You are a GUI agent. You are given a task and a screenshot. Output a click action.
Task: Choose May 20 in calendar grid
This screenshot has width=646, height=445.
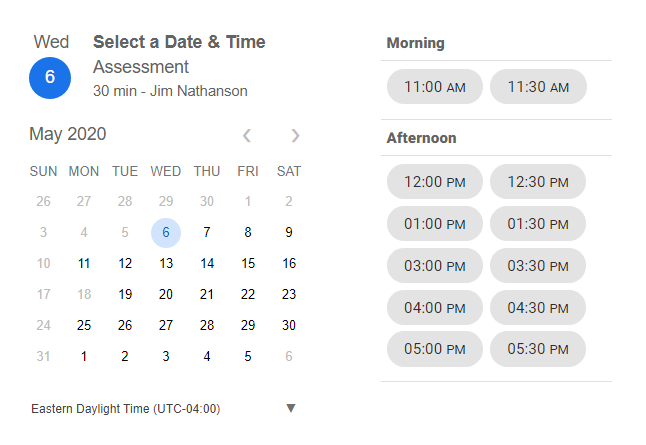(x=166, y=294)
